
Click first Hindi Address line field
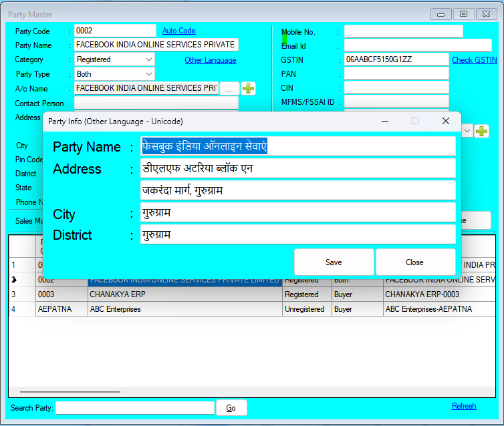[x=298, y=168]
